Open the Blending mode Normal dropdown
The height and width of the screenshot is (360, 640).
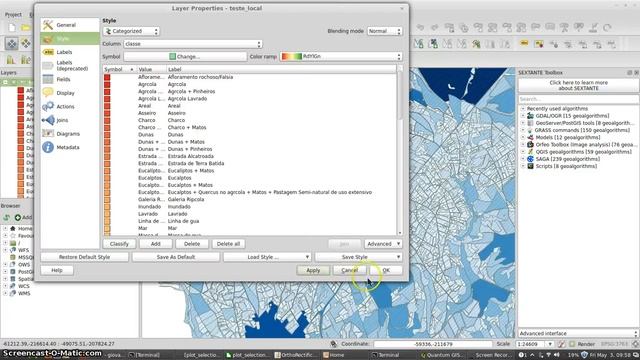[x=384, y=31]
